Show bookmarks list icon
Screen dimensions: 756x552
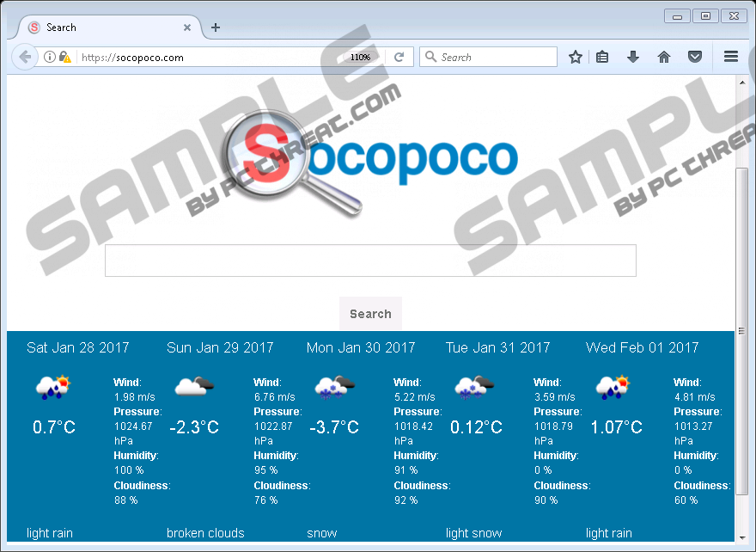click(x=602, y=58)
